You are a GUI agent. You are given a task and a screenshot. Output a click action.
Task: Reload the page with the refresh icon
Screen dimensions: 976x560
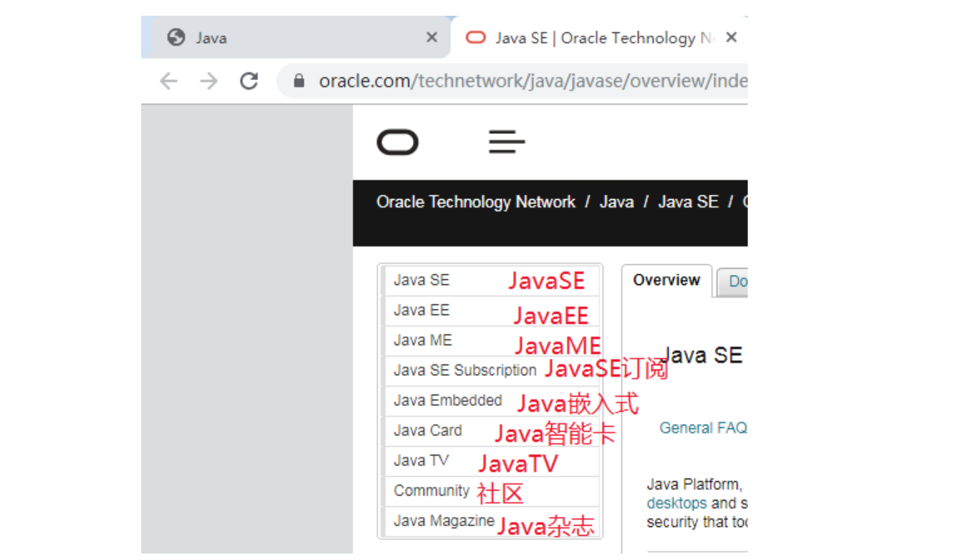(x=249, y=81)
